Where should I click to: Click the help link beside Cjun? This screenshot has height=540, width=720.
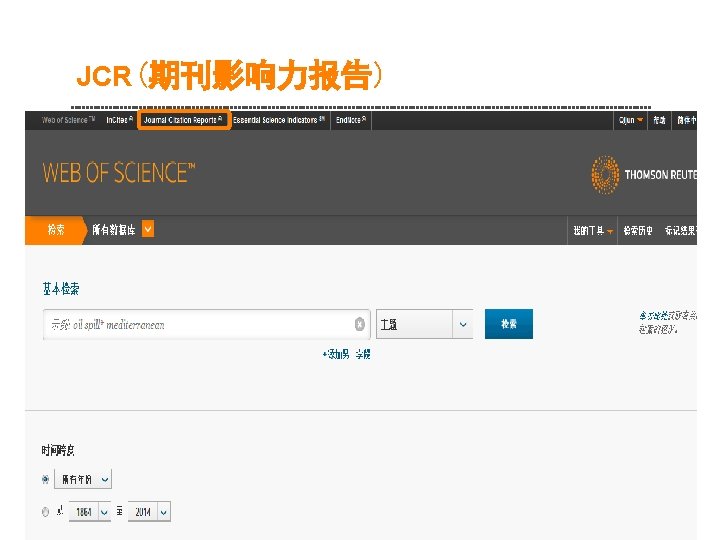(659, 120)
